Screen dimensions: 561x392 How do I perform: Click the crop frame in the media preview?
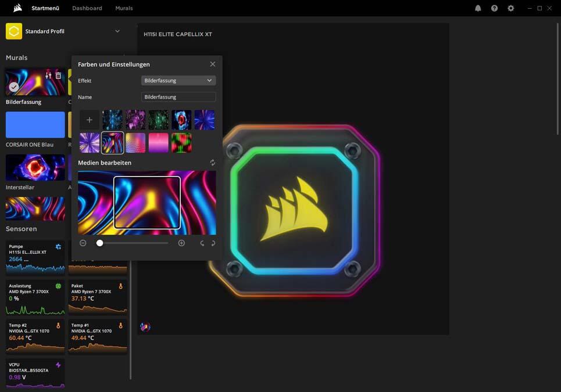pos(147,203)
